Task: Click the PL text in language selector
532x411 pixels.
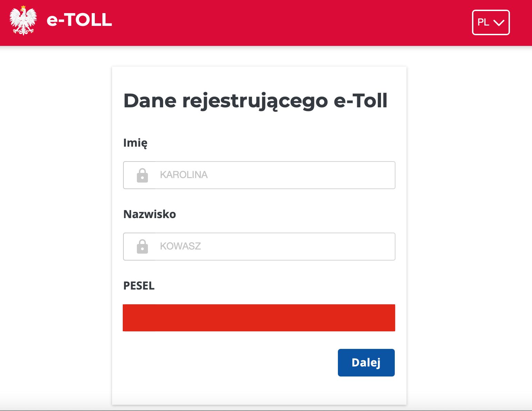Action: coord(483,22)
